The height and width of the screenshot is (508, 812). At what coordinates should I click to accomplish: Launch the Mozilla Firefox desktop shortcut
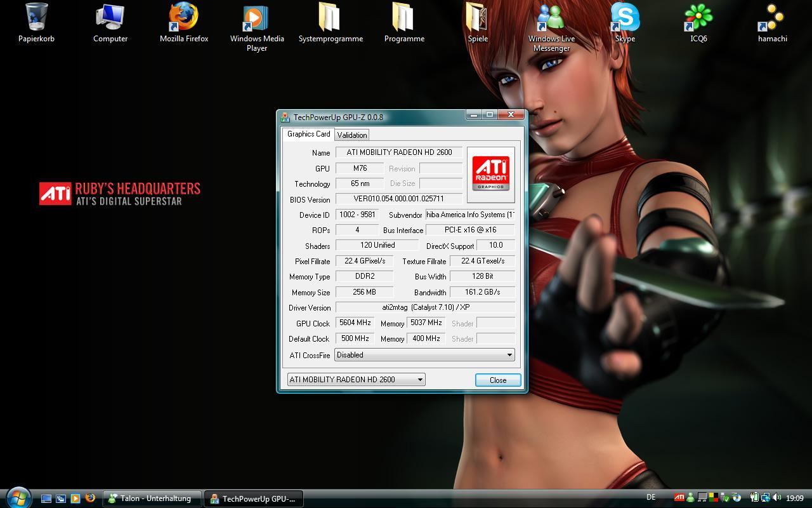tap(184, 23)
